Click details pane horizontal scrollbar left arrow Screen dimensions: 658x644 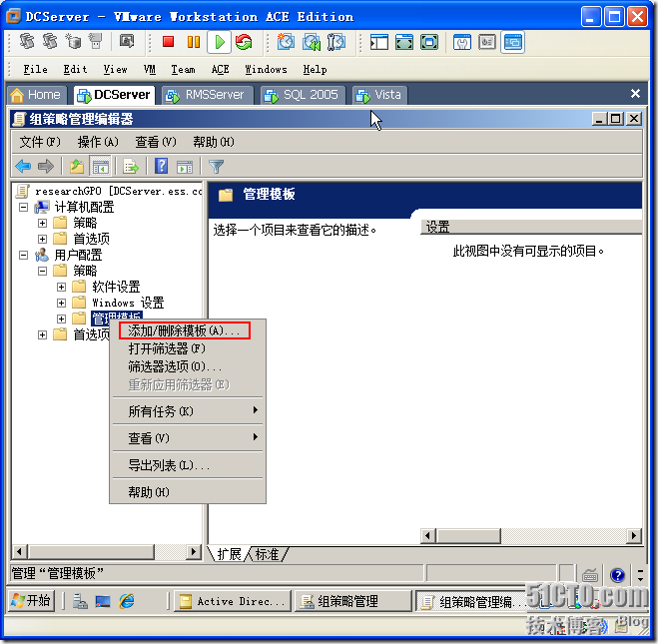428,536
